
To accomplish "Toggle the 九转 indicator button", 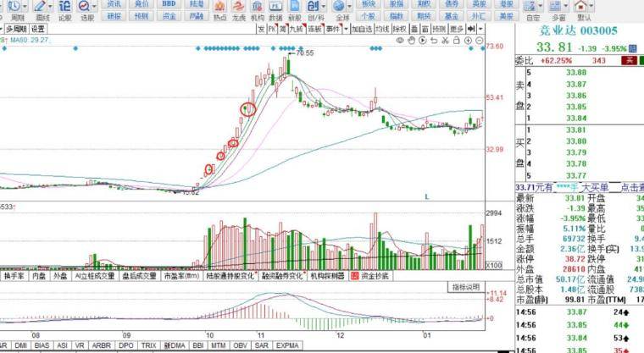I will (296, 29).
